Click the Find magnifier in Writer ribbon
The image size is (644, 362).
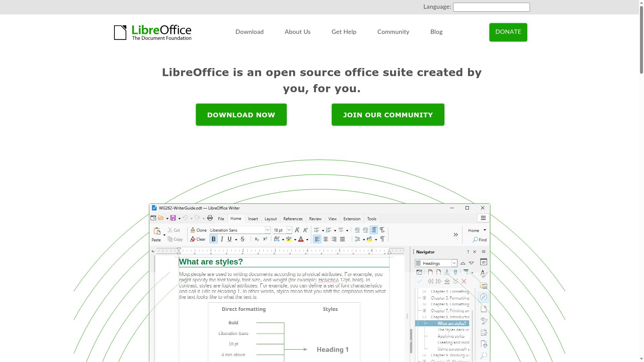click(x=475, y=240)
